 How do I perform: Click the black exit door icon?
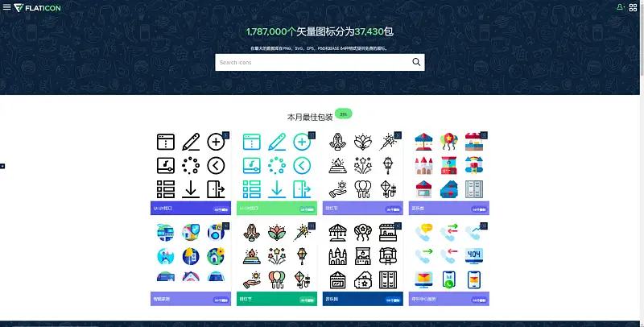click(x=216, y=189)
